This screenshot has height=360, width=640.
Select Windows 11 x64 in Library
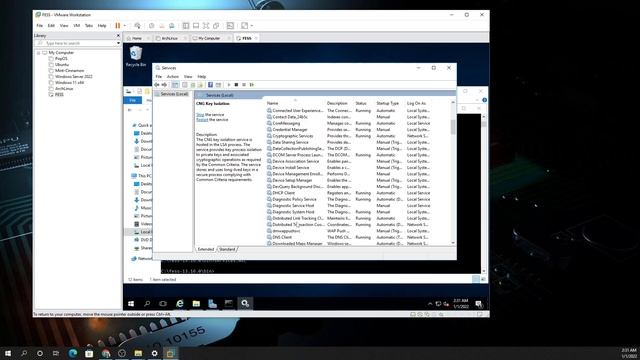point(69,82)
